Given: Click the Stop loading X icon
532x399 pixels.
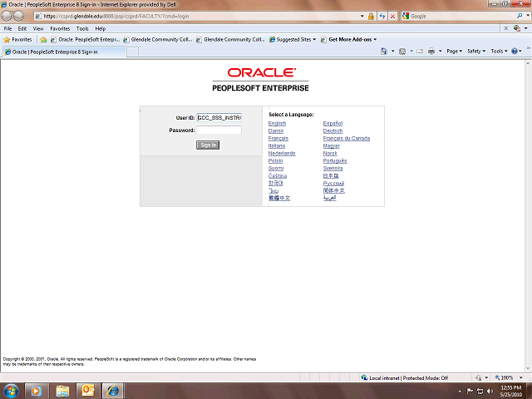Looking at the screenshot, I should tap(392, 16).
